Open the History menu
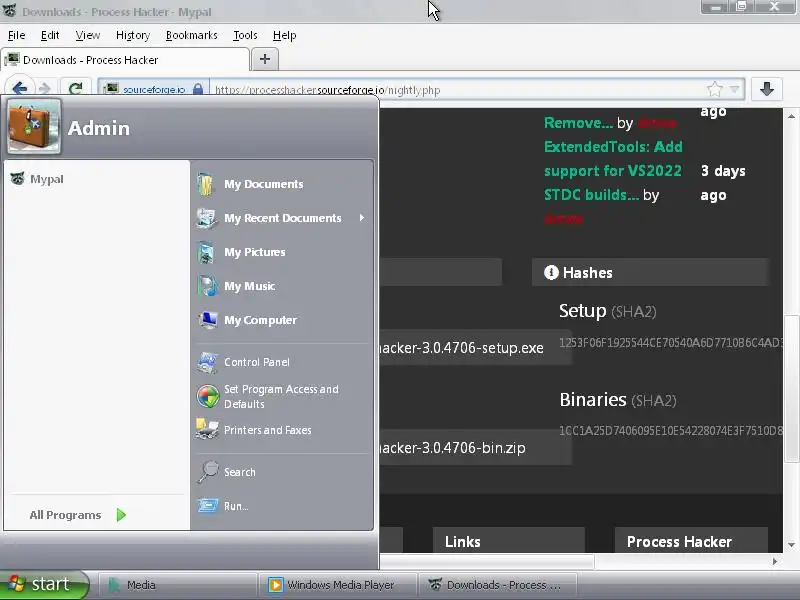The width and height of the screenshot is (800, 600). [133, 35]
